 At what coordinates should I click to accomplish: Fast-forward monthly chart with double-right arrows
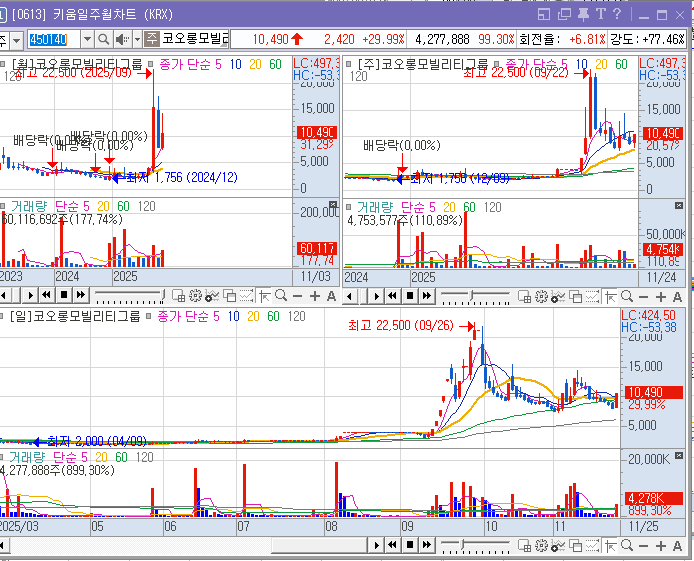tap(81, 295)
